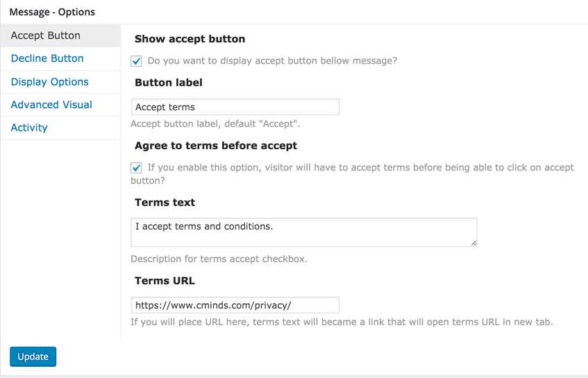Click the Terms URL heading
Screen dimensions: 588x378
pos(165,281)
